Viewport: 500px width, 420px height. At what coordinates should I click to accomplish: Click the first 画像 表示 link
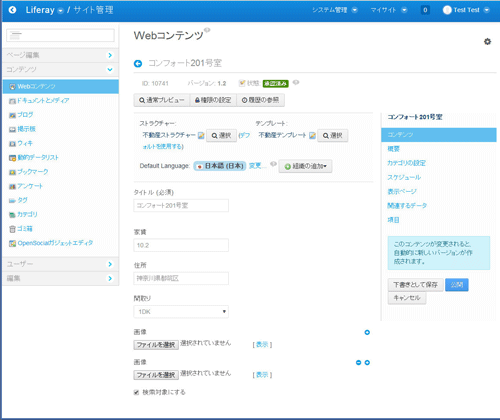tap(262, 345)
